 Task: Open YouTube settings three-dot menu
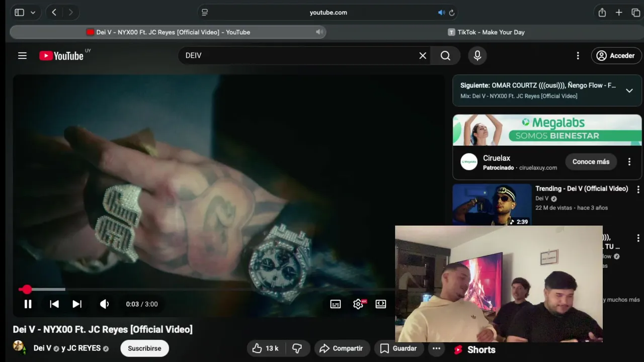pos(578,56)
